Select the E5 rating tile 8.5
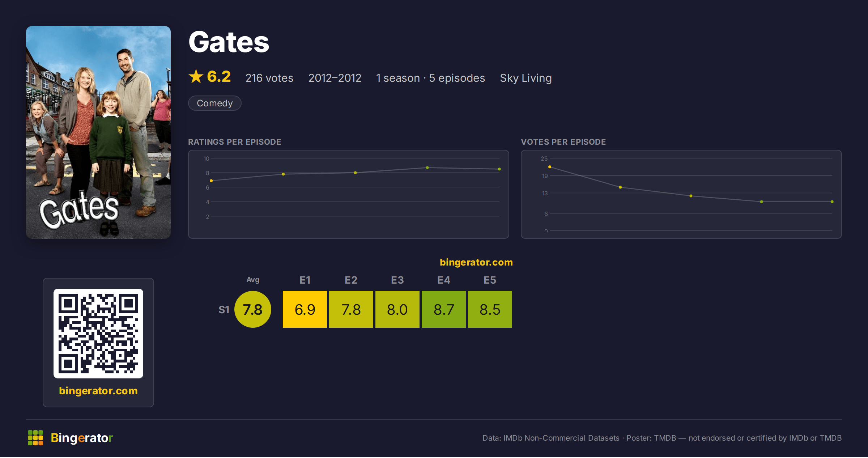868x458 pixels. (x=490, y=309)
